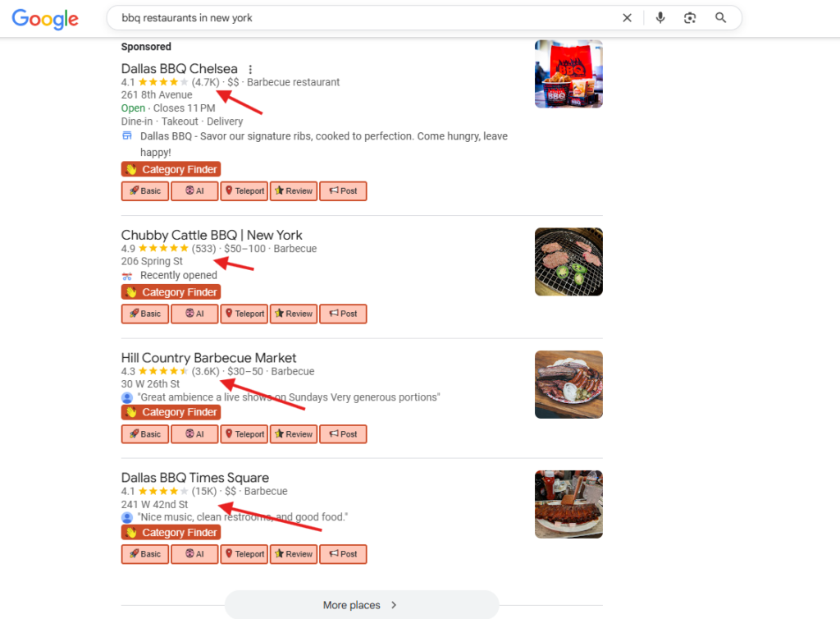This screenshot has height=619, width=840.
Task: Click AI button under Chubby Cattle BBQ
Action: tap(194, 314)
